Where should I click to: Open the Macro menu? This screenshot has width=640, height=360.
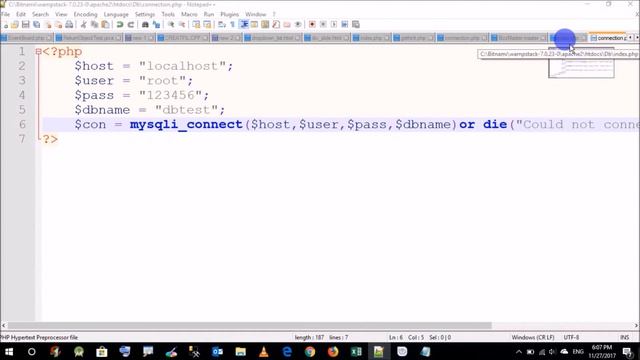189,14
